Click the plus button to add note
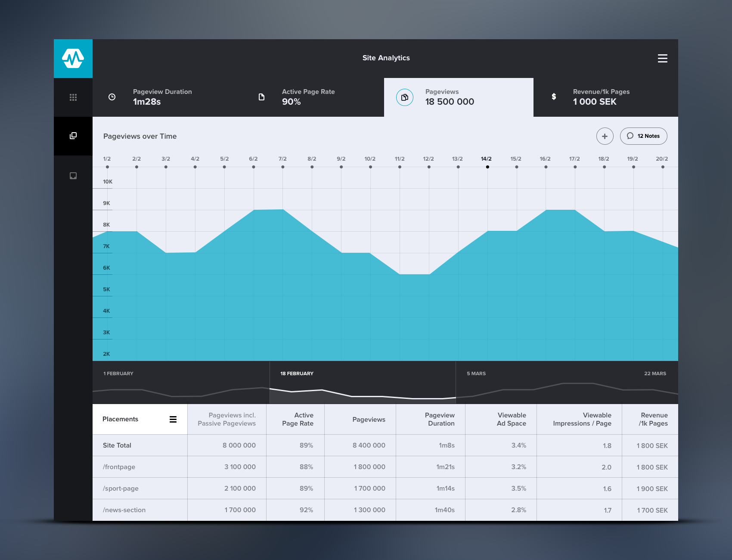The image size is (732, 560). tap(605, 136)
